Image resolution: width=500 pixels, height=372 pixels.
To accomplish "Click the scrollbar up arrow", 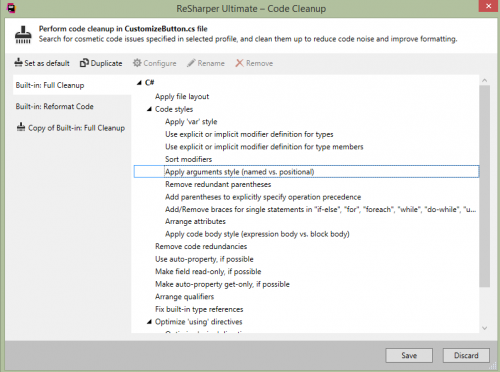I will click(485, 80).
